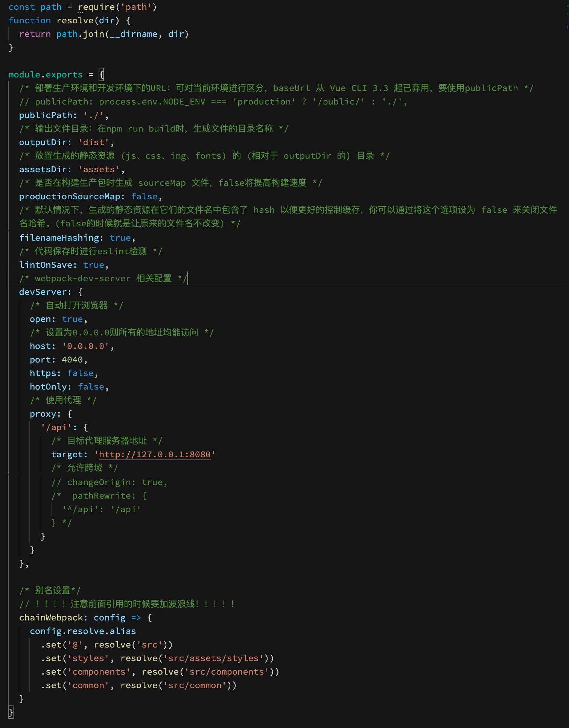Click the 'devServer: {' line
569x728 pixels.
point(51,292)
